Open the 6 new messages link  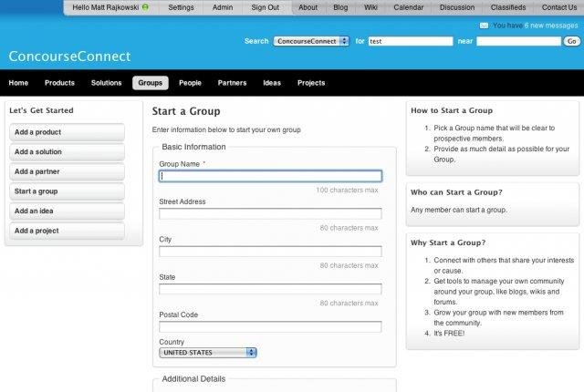tap(551, 26)
